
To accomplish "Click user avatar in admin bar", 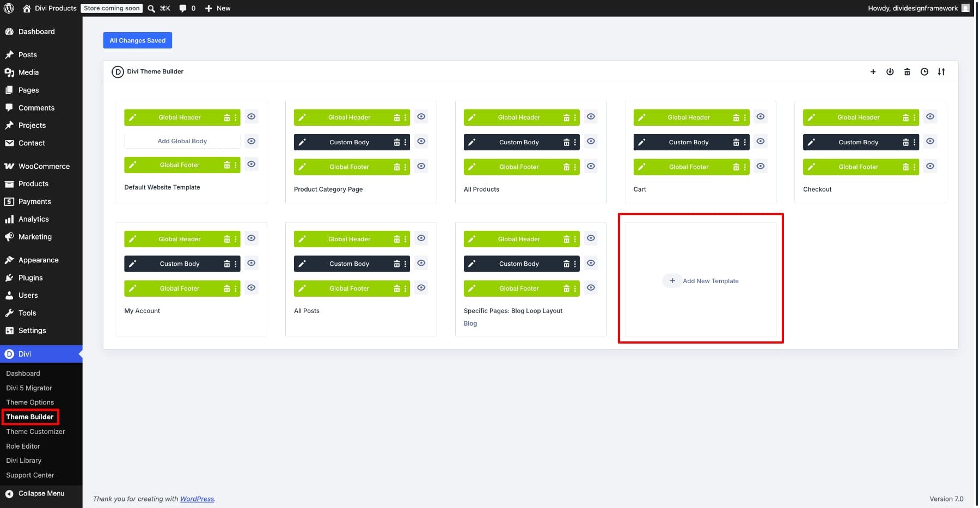I will (965, 8).
